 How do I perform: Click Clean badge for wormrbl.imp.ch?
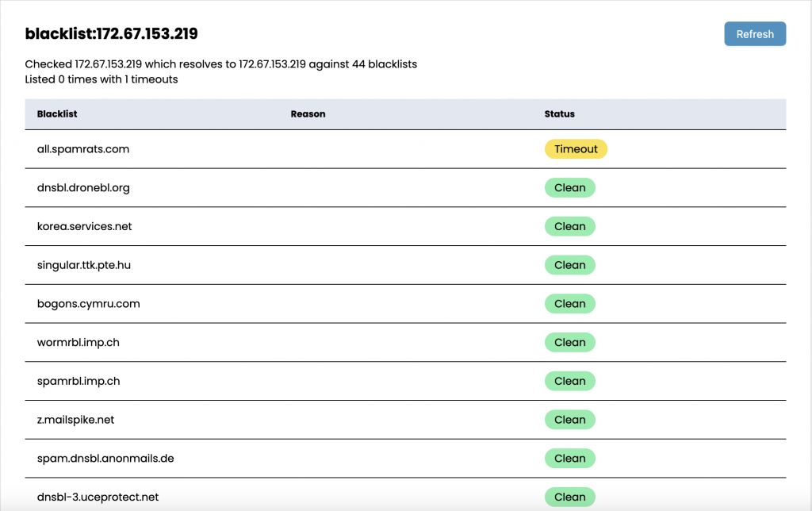[x=569, y=343]
